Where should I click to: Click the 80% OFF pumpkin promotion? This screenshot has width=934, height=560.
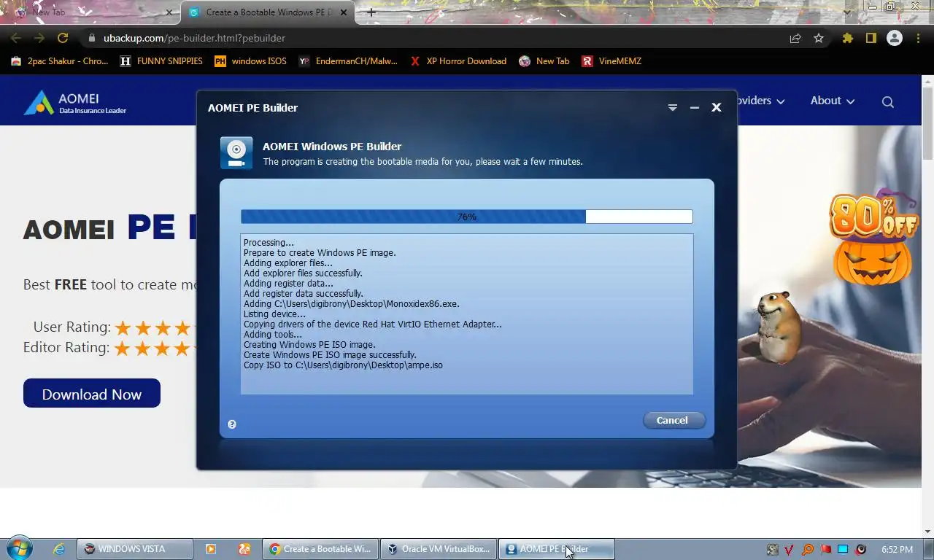point(873,238)
